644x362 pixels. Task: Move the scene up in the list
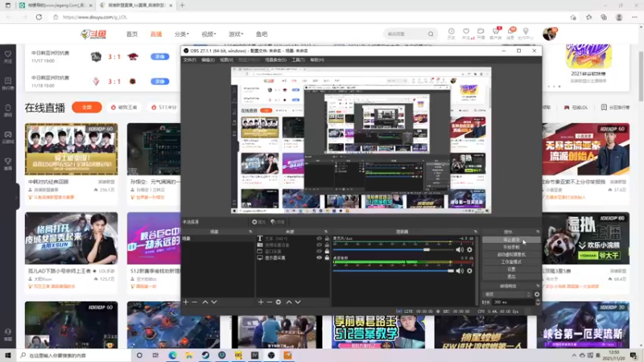click(205, 302)
